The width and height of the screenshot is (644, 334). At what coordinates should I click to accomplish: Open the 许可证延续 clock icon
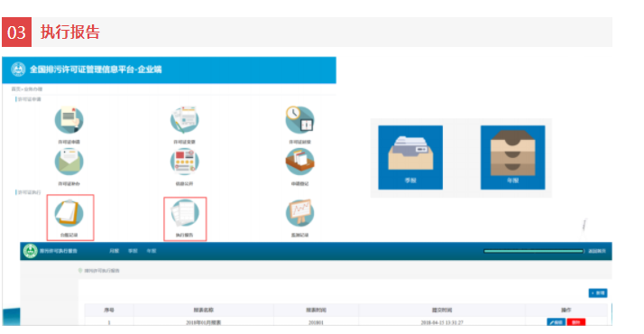pyautogui.click(x=299, y=119)
